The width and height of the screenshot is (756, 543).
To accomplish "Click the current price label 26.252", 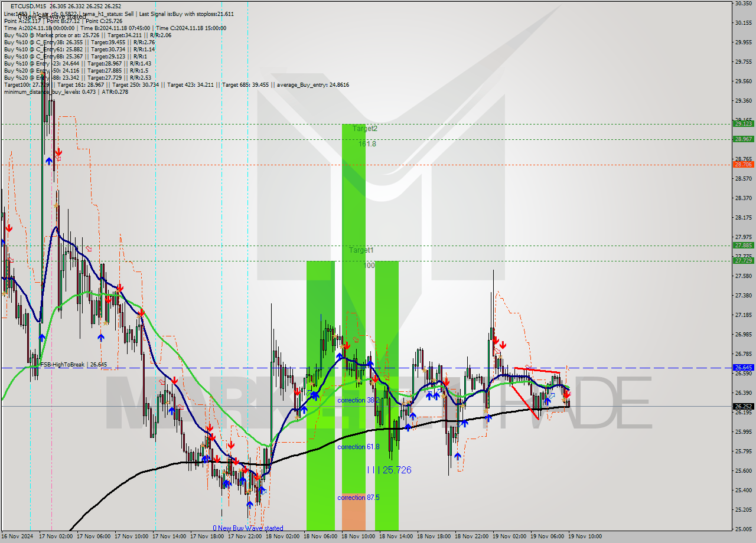I will pos(743,406).
